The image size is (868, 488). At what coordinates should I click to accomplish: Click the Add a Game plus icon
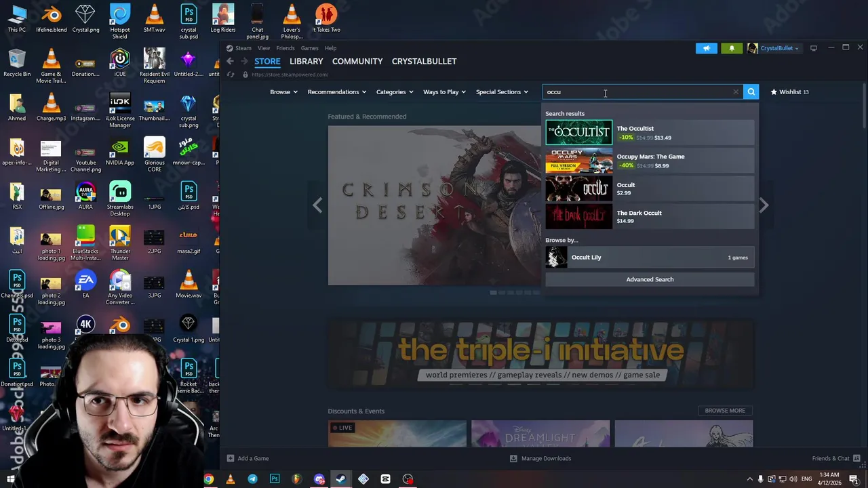[x=231, y=458]
